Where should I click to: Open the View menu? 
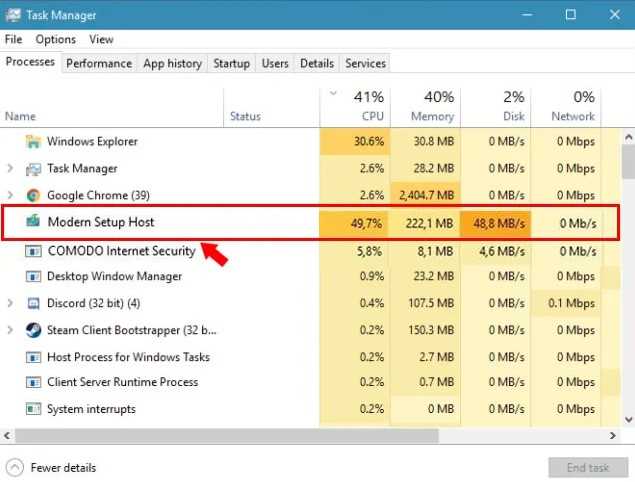(101, 39)
